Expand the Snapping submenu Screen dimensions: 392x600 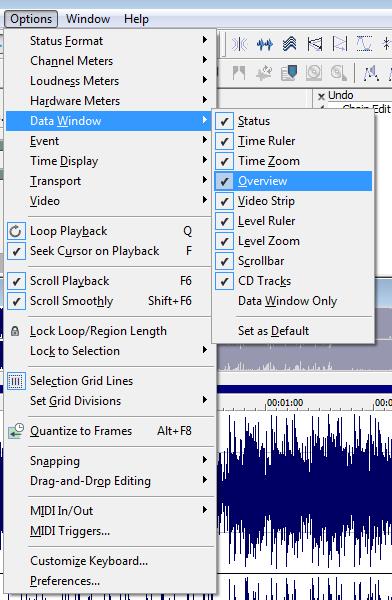(108, 461)
